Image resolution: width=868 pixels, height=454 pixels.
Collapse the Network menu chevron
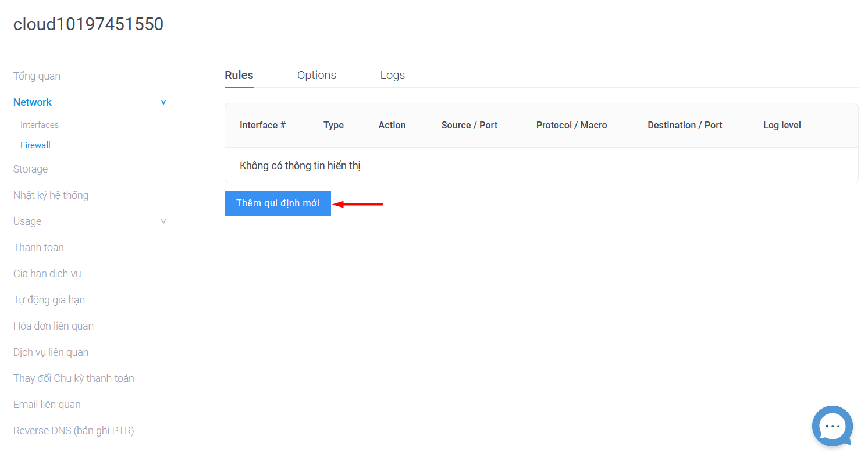tap(163, 102)
